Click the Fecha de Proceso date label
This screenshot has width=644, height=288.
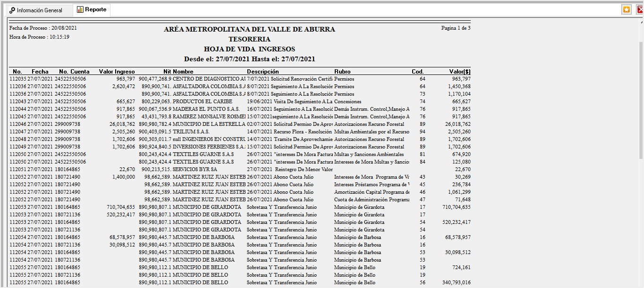pos(43,28)
